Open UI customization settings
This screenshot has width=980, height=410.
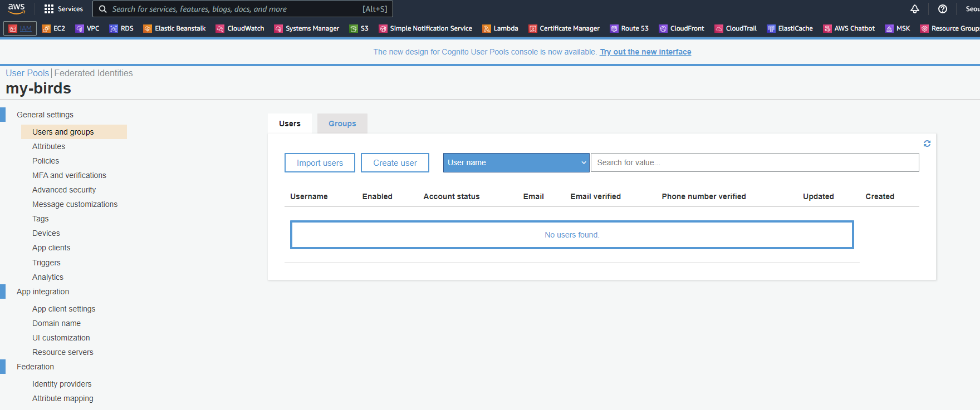pyautogui.click(x=61, y=338)
